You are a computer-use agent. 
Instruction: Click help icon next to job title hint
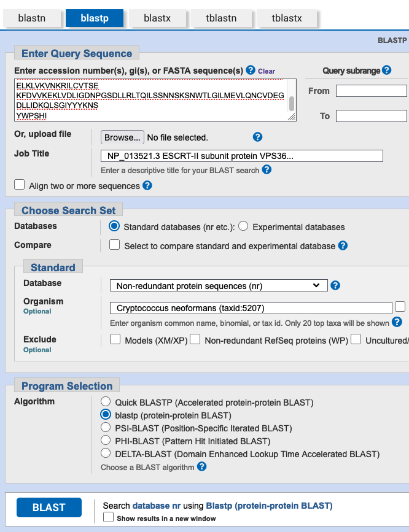click(x=267, y=169)
